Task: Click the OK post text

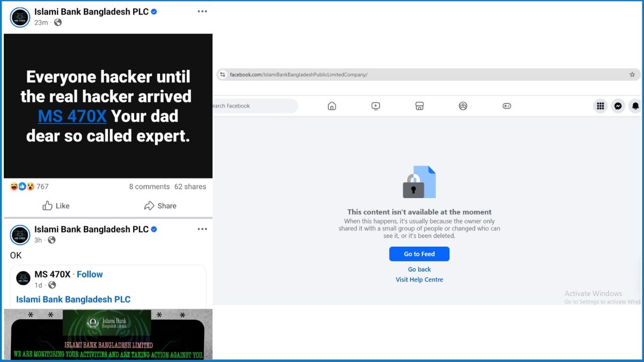Action: tap(16, 255)
